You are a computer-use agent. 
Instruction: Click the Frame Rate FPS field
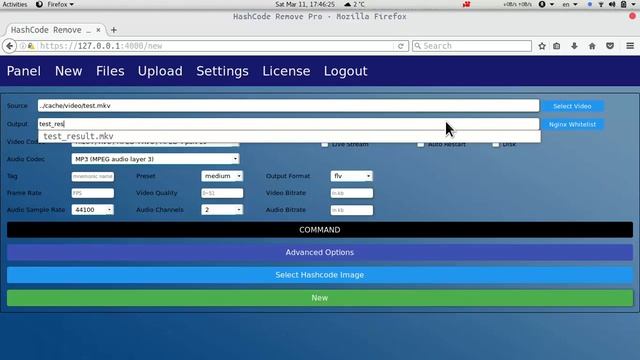[93, 193]
